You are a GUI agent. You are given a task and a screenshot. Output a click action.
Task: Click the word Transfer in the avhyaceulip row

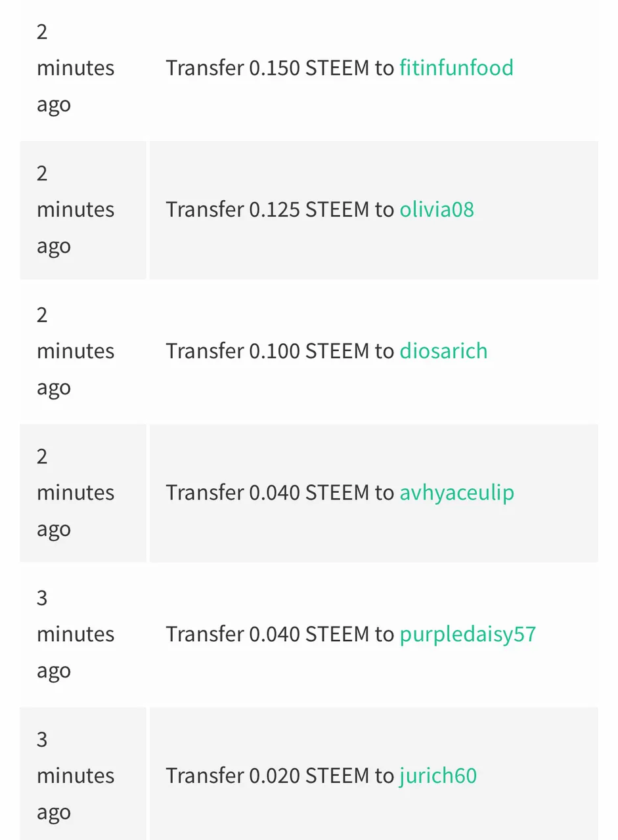click(x=204, y=493)
